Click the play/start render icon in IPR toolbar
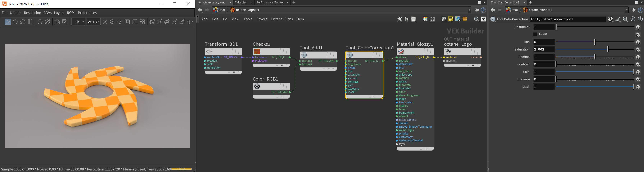Screen dimensions: 644x172 click(8, 22)
